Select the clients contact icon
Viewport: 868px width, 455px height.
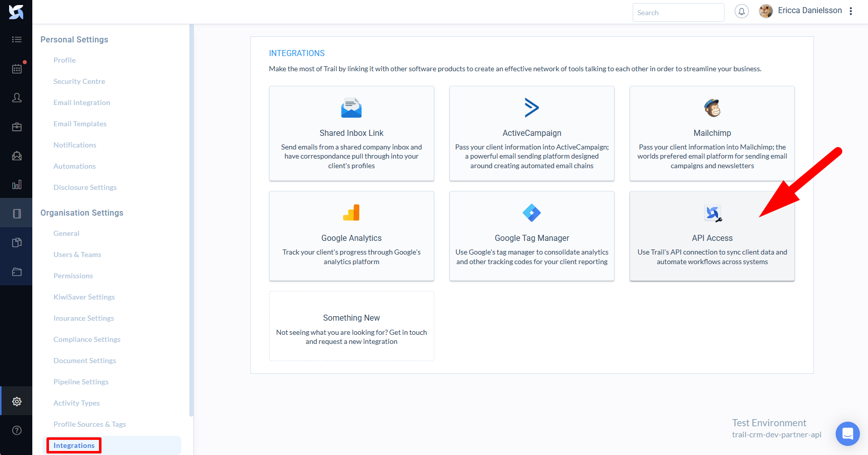[x=17, y=97]
